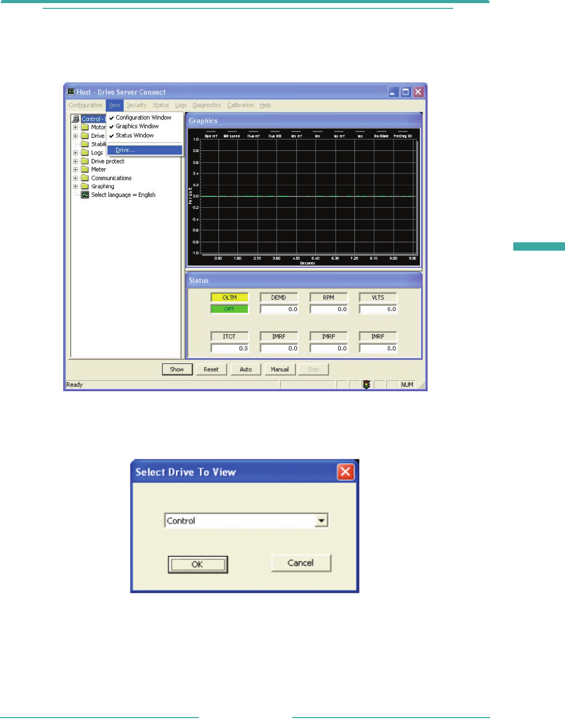Expand the Communications tree node
The width and height of the screenshot is (565, 728).
(75, 178)
